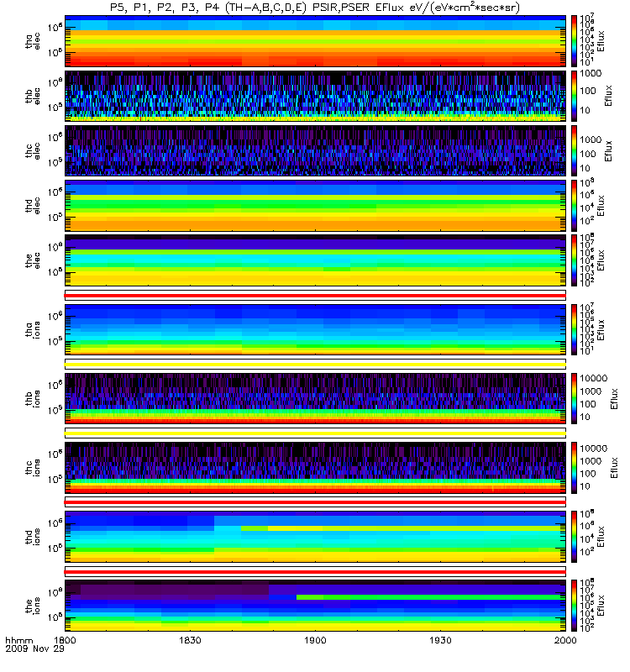The image size is (630, 672).
Task: Click the plot title mentioning PSIR,PSER EFlux
Action: point(314,8)
